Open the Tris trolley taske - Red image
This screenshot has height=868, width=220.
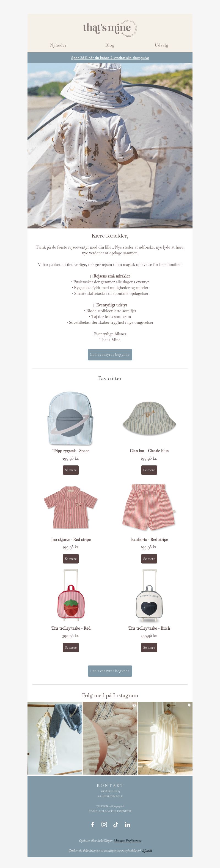click(x=71, y=595)
